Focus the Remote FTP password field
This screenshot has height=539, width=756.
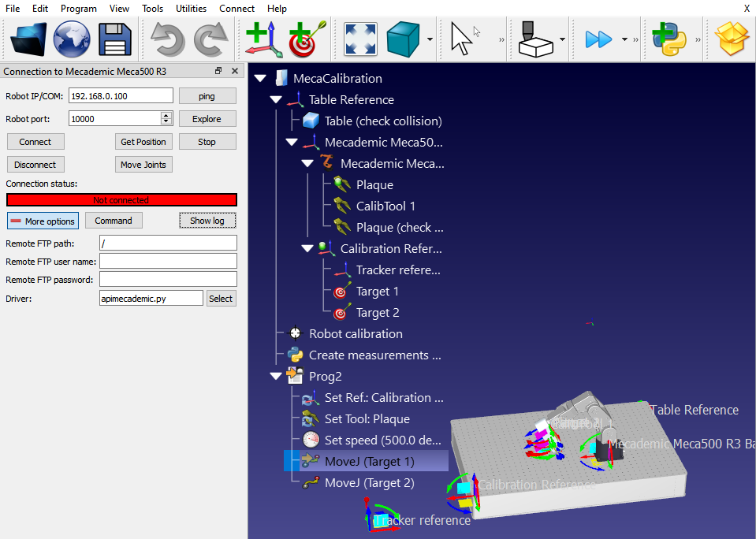pos(168,279)
